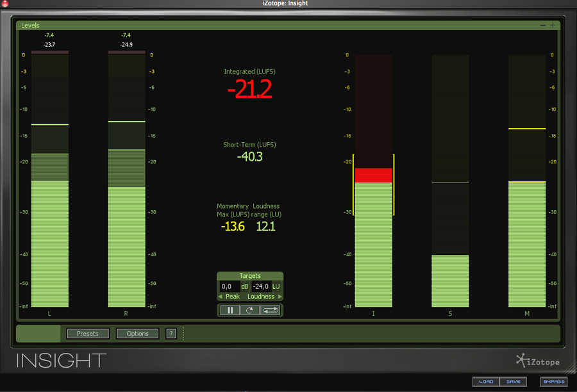Screen dimensions: 577x392
Task: Click the yellow peak marker on M meter
Action: click(x=527, y=129)
